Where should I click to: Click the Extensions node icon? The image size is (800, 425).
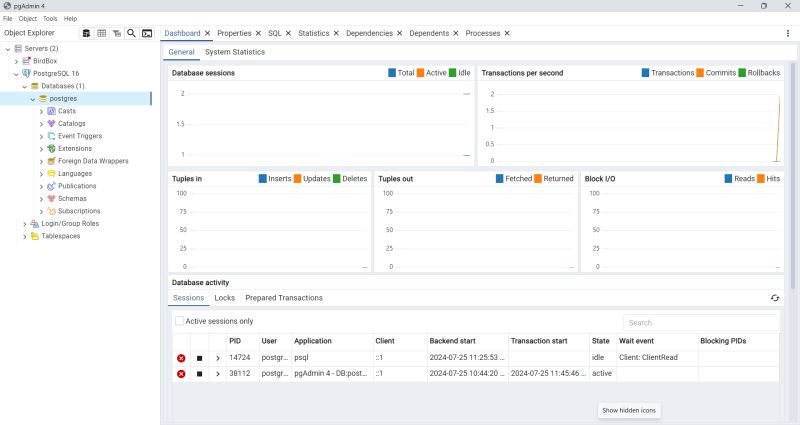52,148
